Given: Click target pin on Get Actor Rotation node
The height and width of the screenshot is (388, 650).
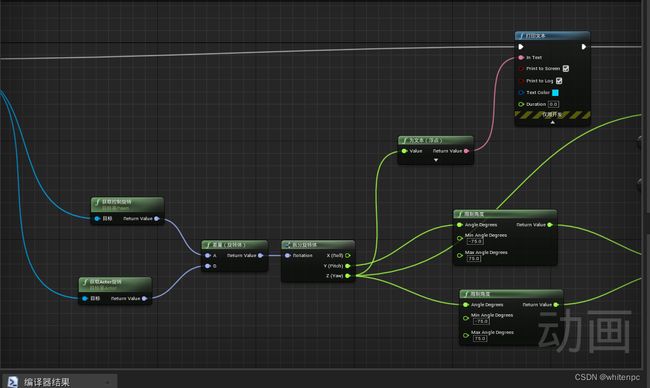Looking at the screenshot, I should 85,298.
